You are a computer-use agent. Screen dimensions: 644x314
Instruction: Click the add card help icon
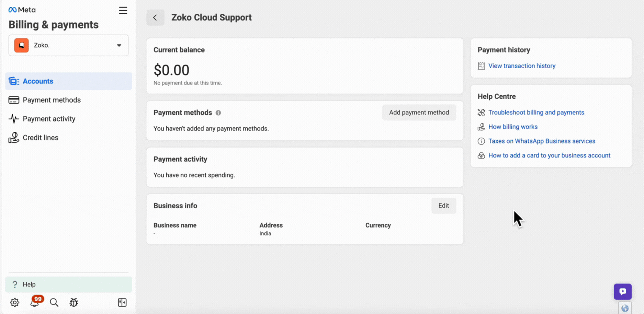click(x=481, y=155)
